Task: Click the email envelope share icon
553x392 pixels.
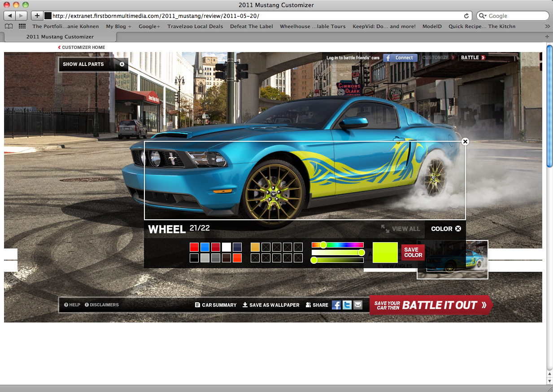Action: [x=357, y=305]
